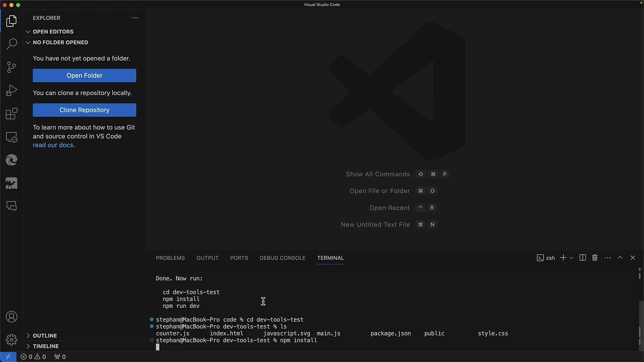This screenshot has height=362, width=644.
Task: Click the macOS yellow minimize window button
Action: point(11,5)
